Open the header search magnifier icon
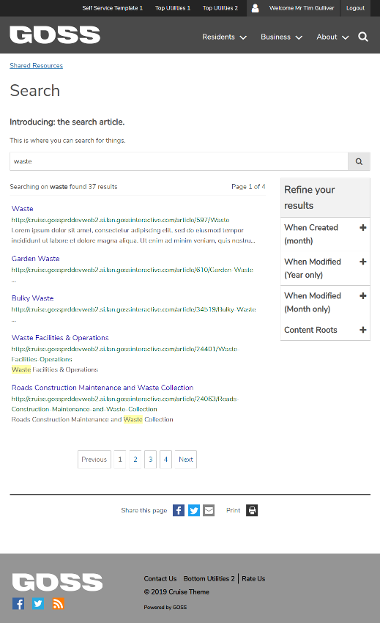Viewport: 380px width, 623px height. tap(363, 37)
